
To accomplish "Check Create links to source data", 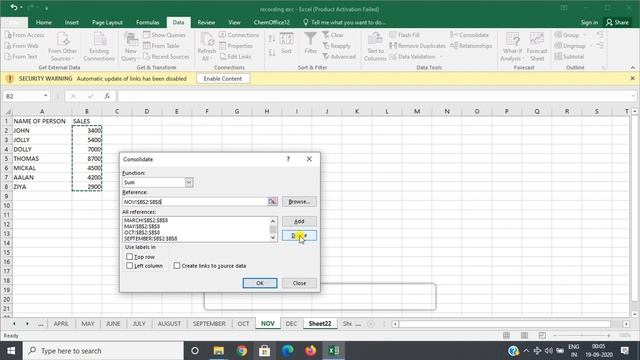I will click(x=177, y=266).
